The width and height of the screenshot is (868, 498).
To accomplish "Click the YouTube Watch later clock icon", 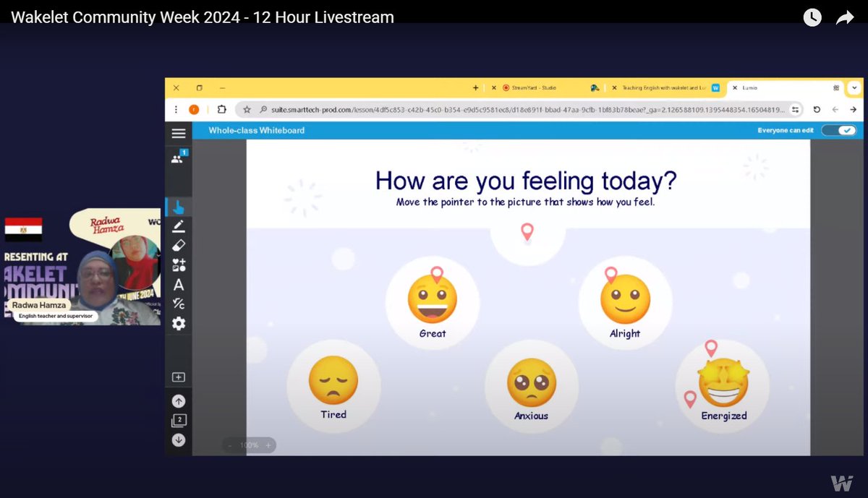I will tap(812, 17).
